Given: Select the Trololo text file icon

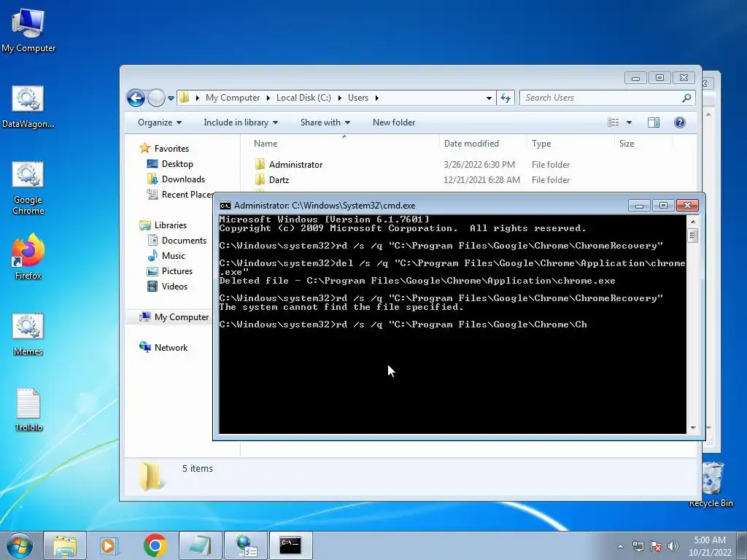Looking at the screenshot, I should (x=28, y=410).
